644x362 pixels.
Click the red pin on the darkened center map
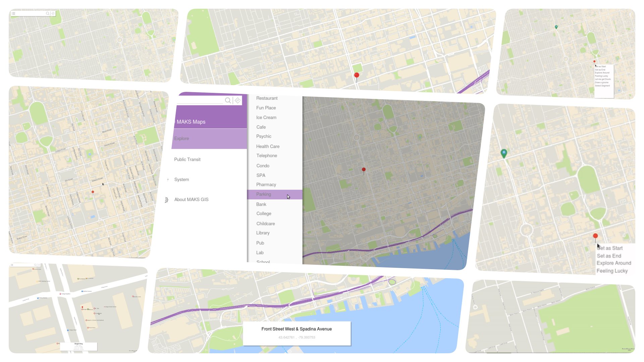364,170
